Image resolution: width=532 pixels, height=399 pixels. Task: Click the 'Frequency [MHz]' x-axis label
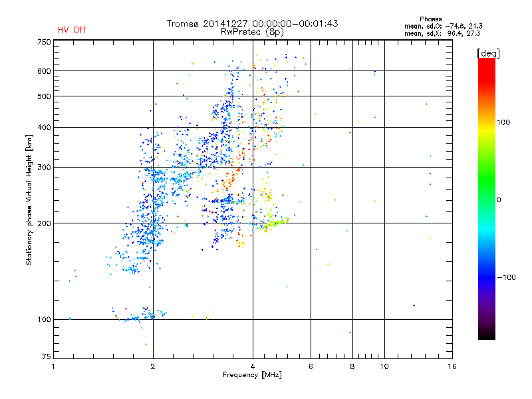[252, 375]
